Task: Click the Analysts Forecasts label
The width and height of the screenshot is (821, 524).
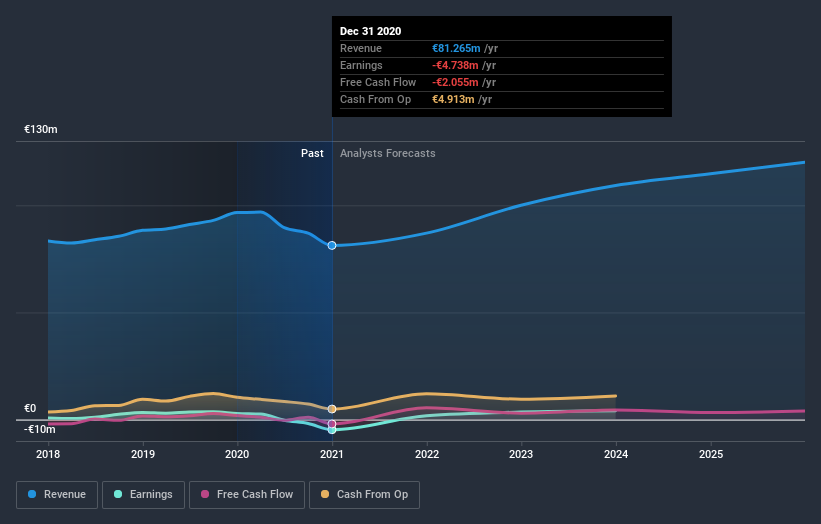Action: tap(387, 153)
